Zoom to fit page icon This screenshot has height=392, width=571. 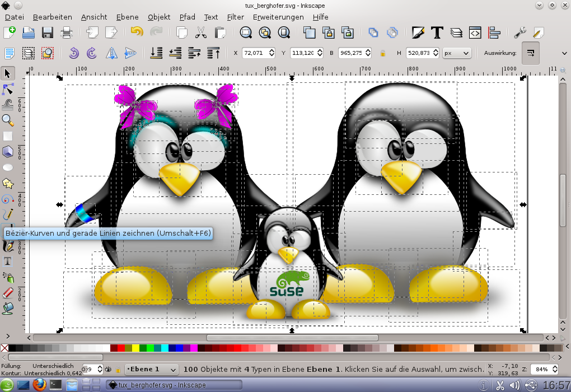pos(284,32)
